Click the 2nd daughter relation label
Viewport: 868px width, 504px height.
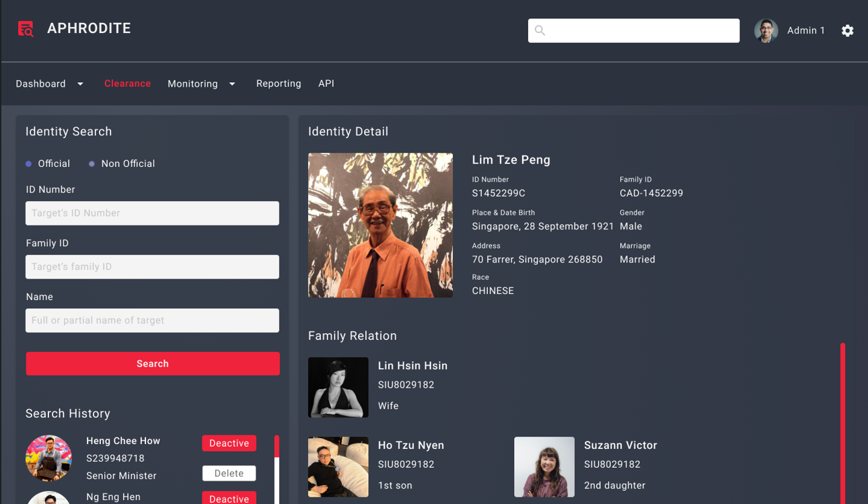coord(614,485)
